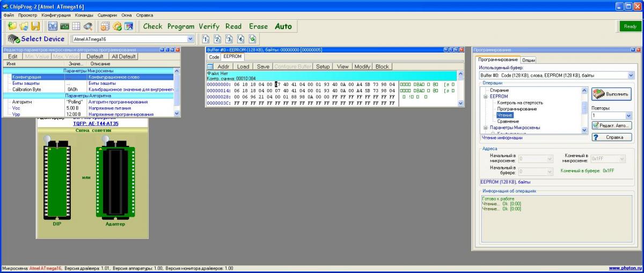Open the Файл menu
The width and height of the screenshot is (644, 273).
pos(9,15)
